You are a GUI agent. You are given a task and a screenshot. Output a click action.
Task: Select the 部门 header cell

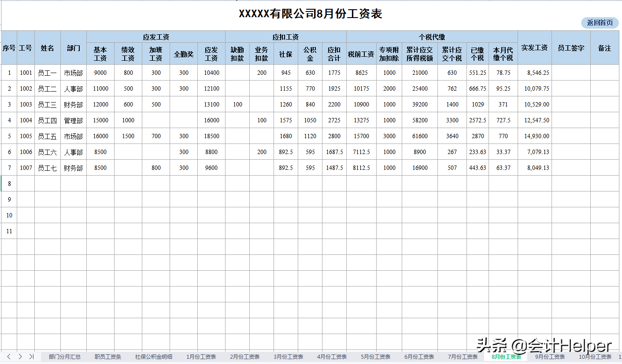(74, 48)
